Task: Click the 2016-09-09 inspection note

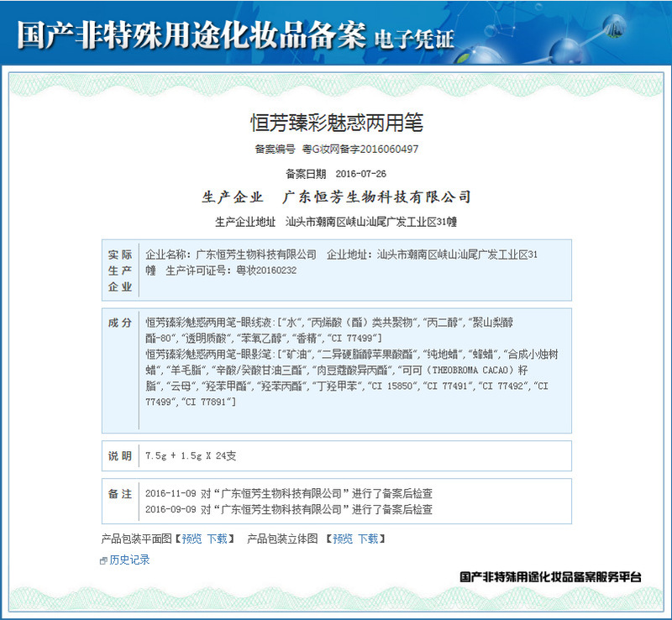Action: coord(289,509)
